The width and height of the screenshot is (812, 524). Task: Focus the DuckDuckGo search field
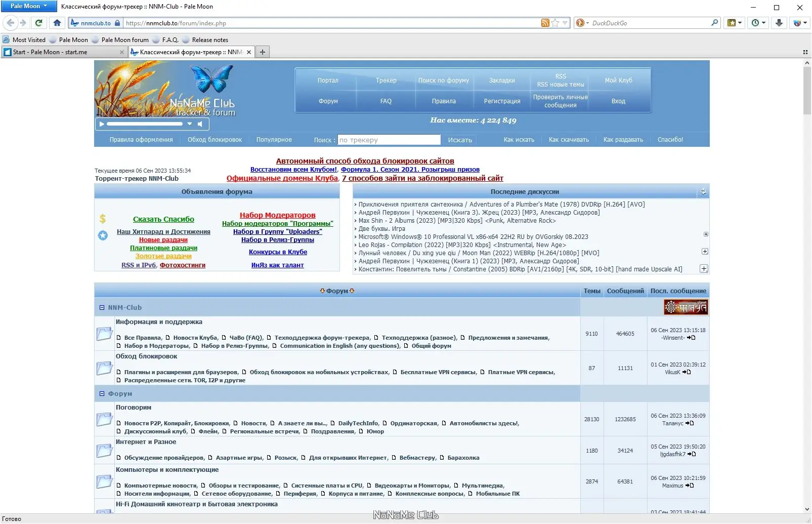click(651, 23)
